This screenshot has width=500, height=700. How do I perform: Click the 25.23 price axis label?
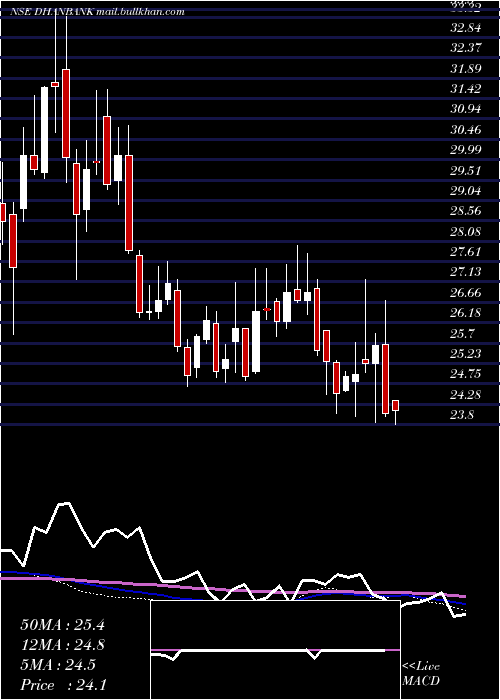tap(466, 354)
